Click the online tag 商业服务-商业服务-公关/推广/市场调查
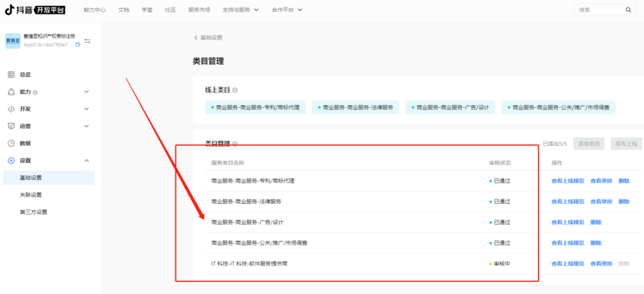 [559, 107]
